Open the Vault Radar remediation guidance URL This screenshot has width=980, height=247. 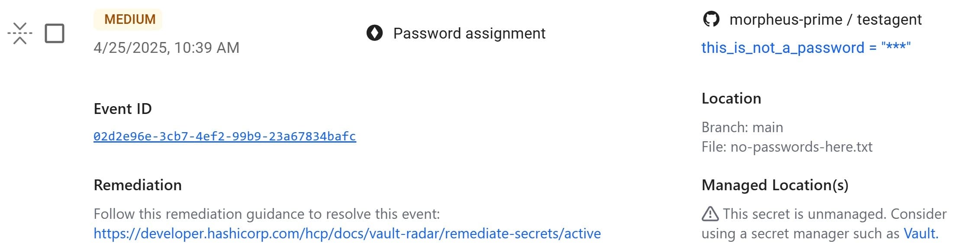click(x=347, y=234)
